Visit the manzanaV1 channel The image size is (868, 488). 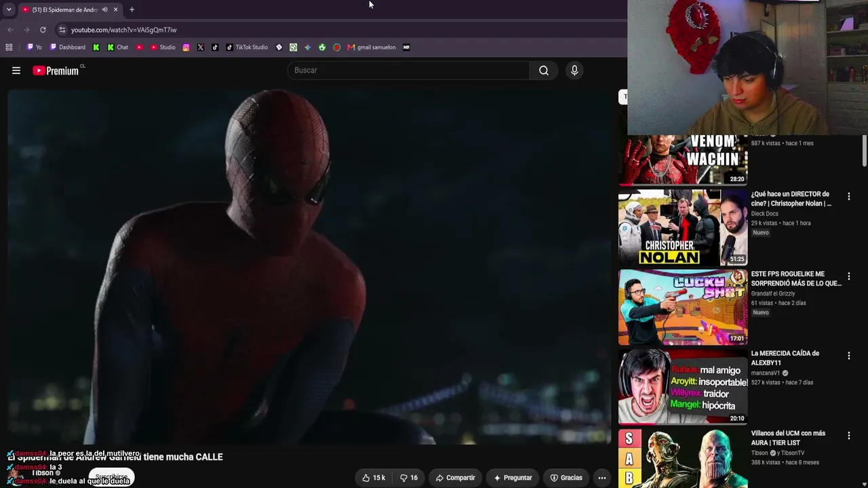(766, 373)
